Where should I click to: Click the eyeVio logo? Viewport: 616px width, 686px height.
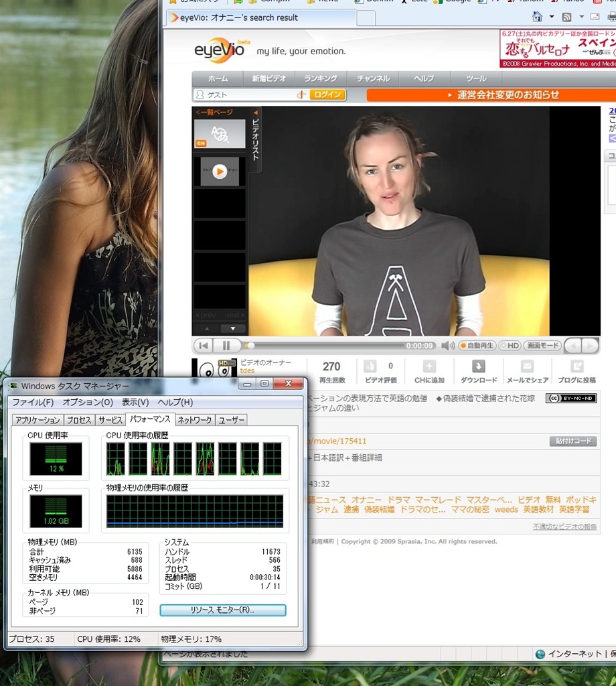pyautogui.click(x=222, y=50)
